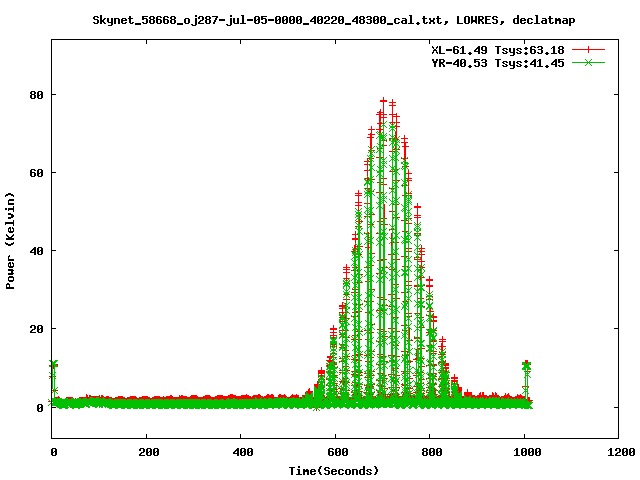Click the x-axis tick label 200
The image size is (640, 480).
coord(149,452)
